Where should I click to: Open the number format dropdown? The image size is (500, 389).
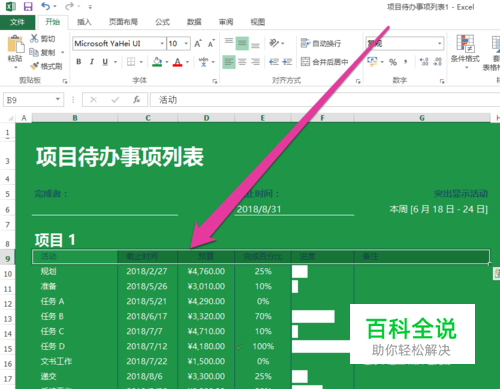439,43
